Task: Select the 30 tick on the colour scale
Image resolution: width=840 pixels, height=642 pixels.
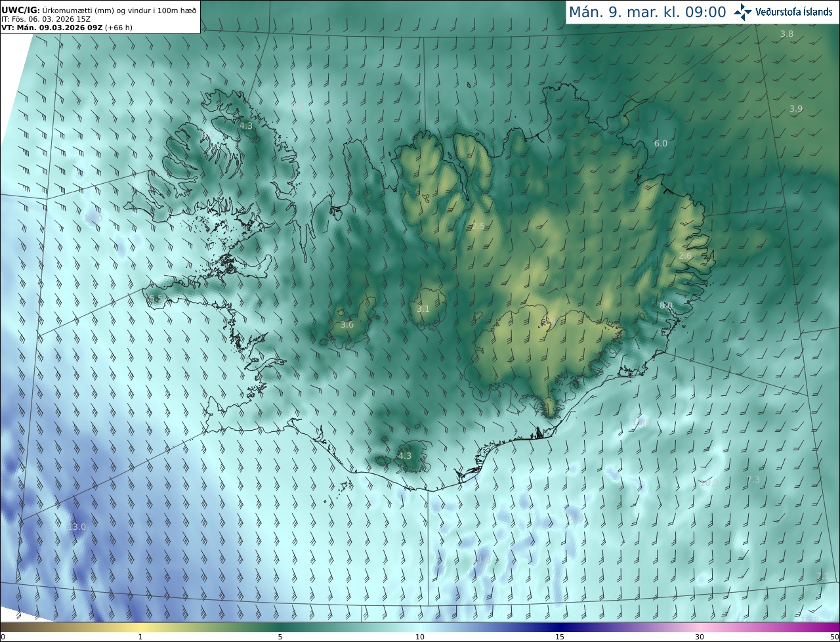Action: coord(700,637)
